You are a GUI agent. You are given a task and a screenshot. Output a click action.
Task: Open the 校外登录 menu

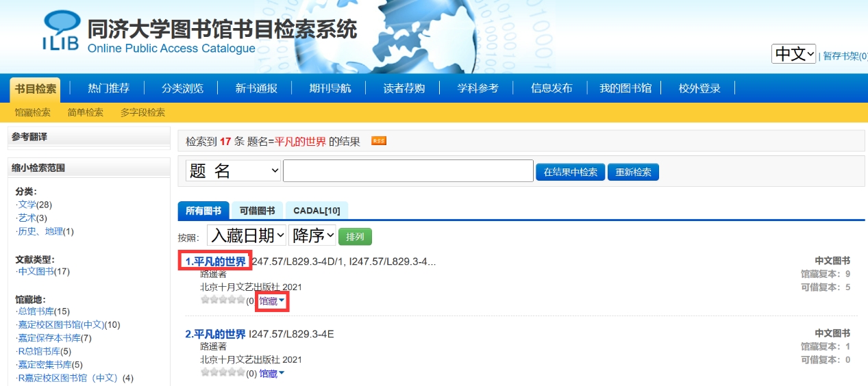[699, 88]
